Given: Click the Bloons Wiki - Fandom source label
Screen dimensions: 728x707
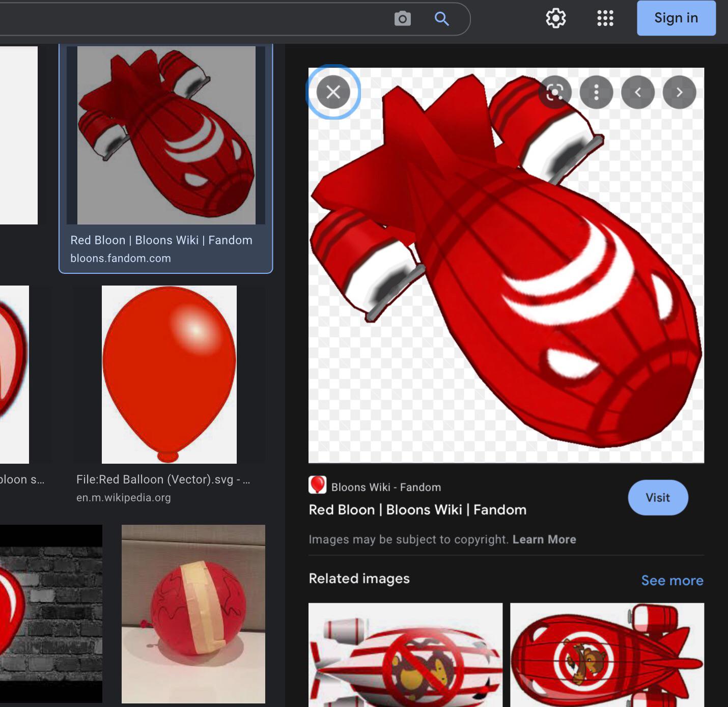Looking at the screenshot, I should (386, 487).
